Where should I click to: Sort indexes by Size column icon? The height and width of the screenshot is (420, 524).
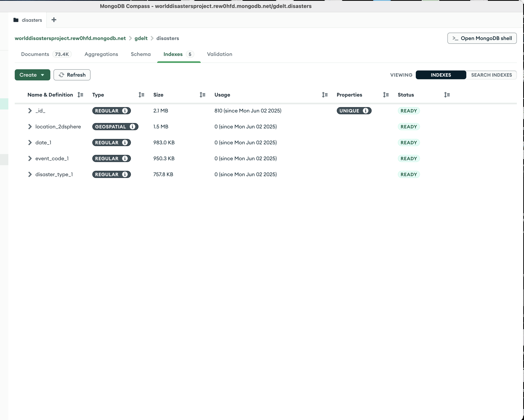[x=203, y=95]
